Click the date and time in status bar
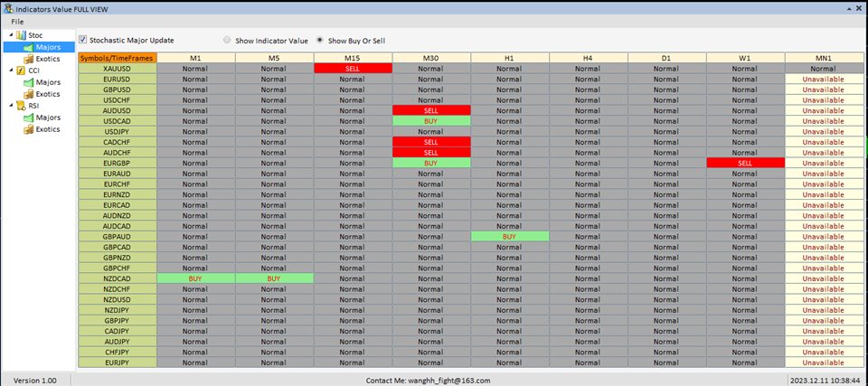868x386 pixels. [x=826, y=381]
